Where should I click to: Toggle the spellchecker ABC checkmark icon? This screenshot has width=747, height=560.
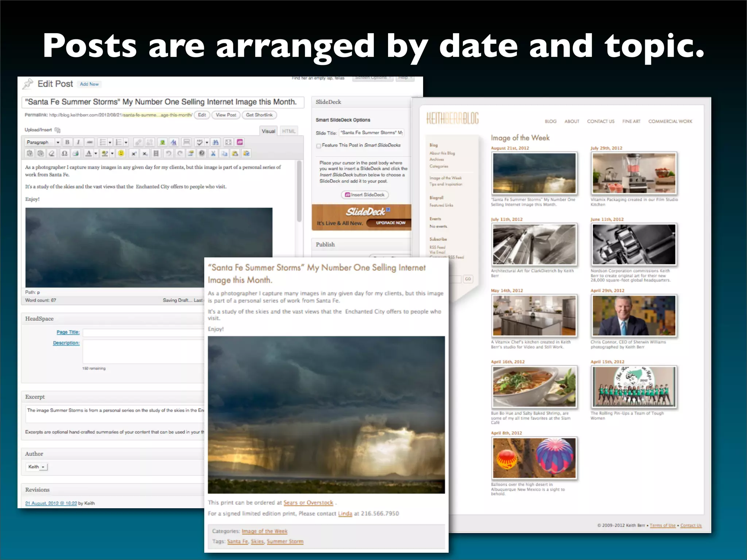click(200, 142)
